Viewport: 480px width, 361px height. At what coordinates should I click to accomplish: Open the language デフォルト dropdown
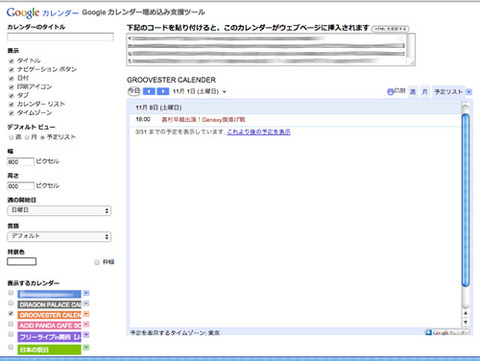[59, 236]
